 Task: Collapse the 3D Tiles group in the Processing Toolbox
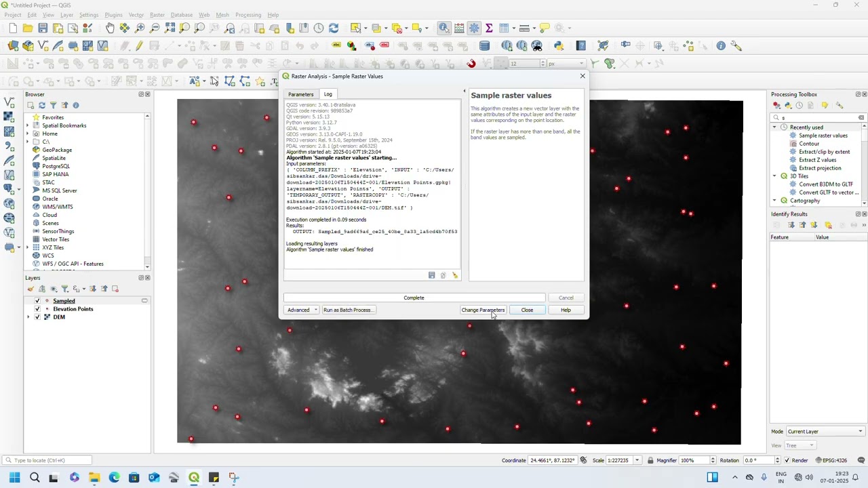(775, 176)
